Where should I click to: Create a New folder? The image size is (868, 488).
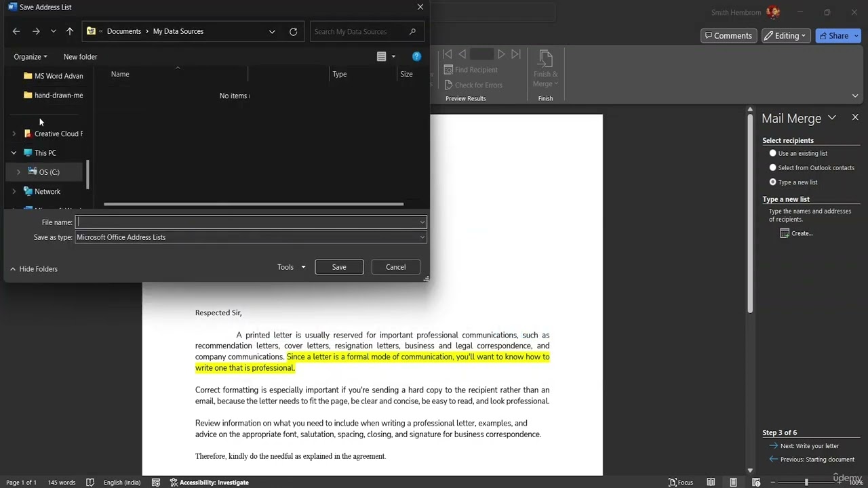coord(80,57)
